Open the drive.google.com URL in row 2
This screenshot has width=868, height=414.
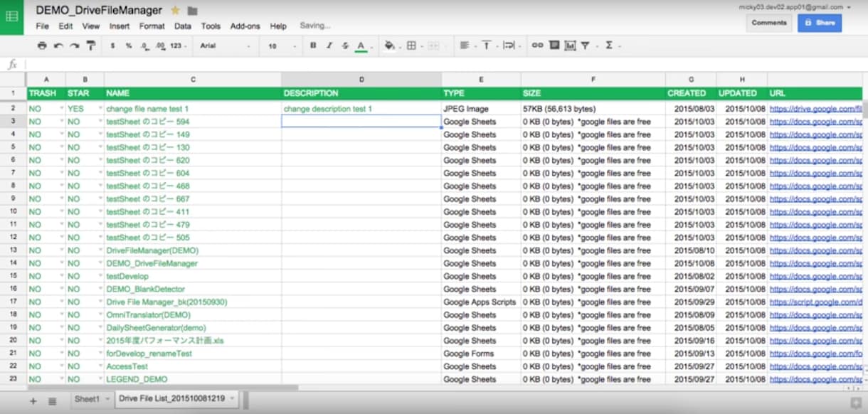[816, 109]
